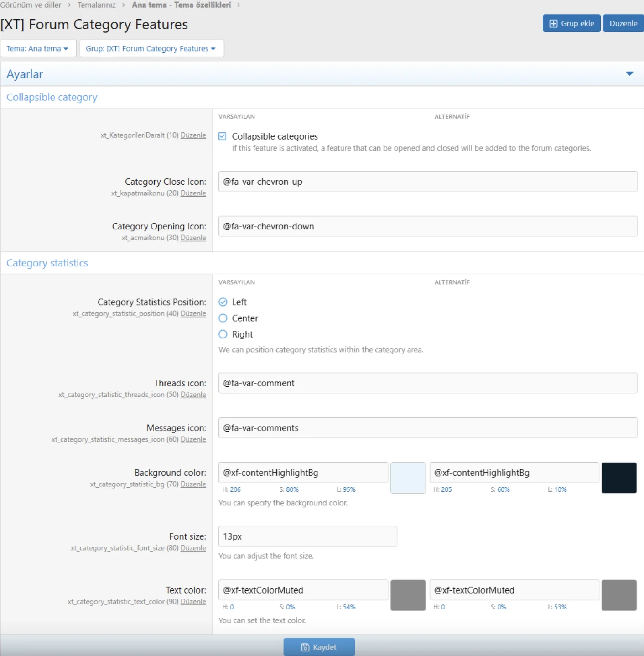Edit the Threads icon text field
644x656 pixels.
427,383
